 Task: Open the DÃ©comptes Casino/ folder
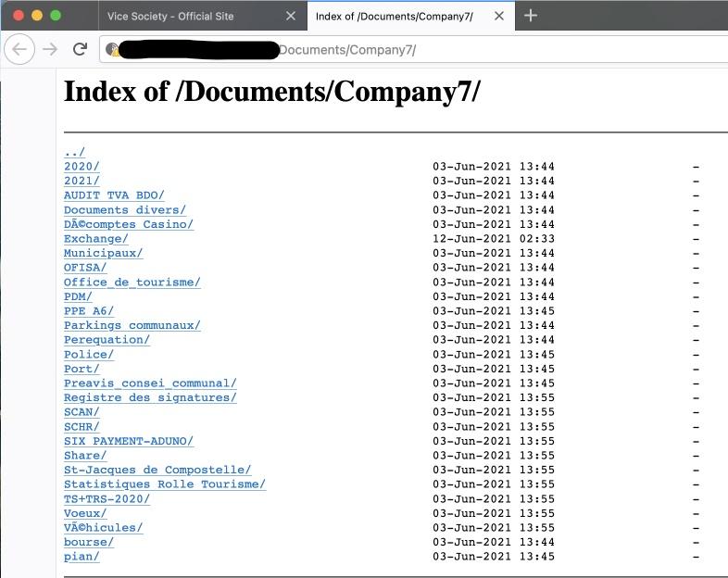(x=129, y=224)
